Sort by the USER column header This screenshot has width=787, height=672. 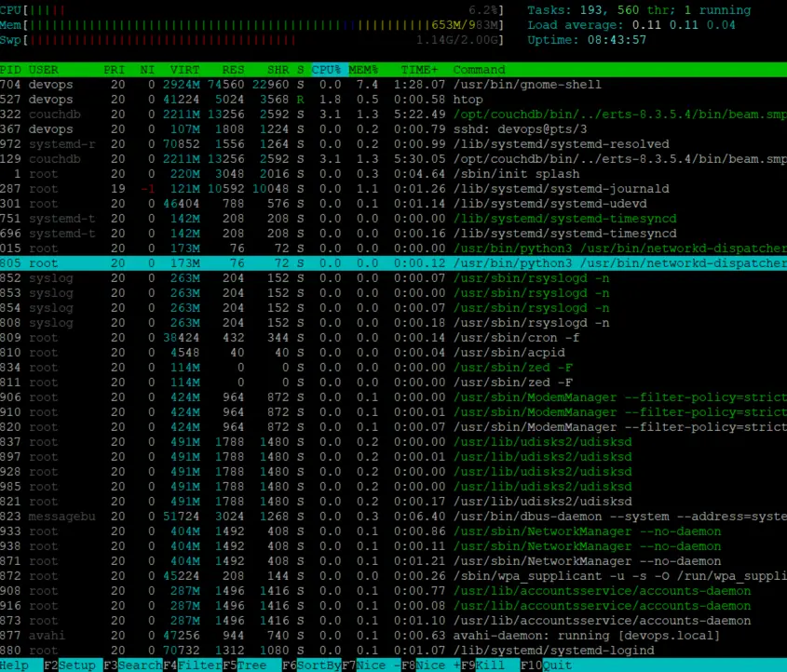click(x=44, y=69)
